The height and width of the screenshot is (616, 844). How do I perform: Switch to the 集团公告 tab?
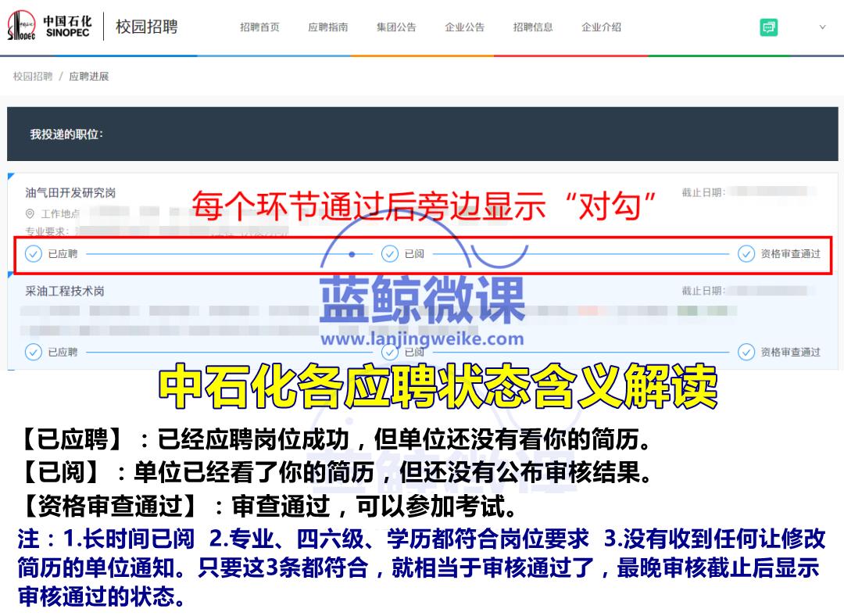tap(395, 27)
